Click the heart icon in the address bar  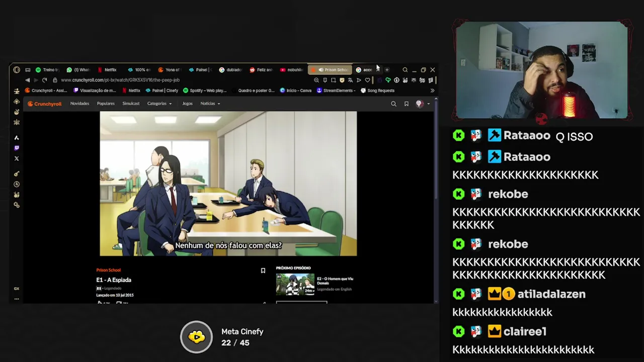click(367, 80)
